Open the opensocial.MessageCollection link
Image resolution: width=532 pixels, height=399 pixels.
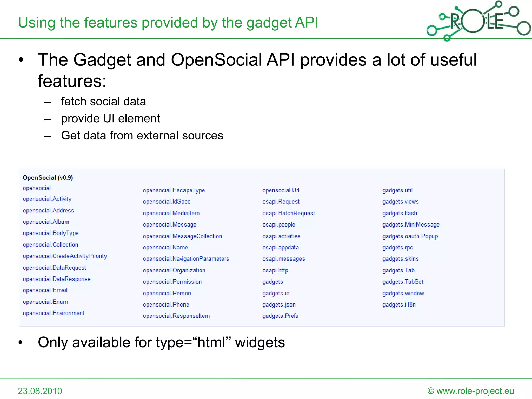[182, 236]
